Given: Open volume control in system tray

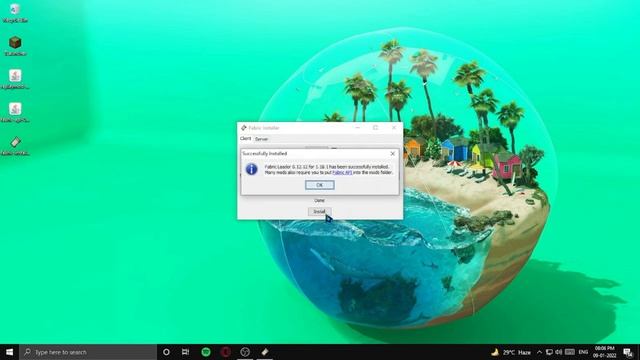Looking at the screenshot, I should click(559, 352).
